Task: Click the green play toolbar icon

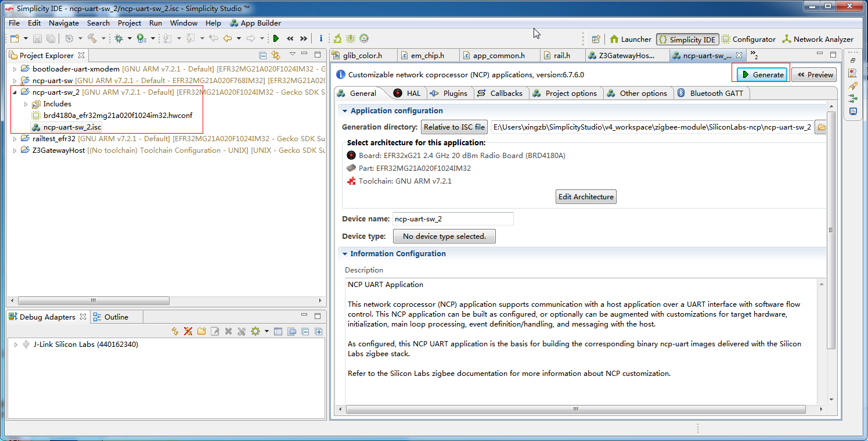Action: [276, 39]
